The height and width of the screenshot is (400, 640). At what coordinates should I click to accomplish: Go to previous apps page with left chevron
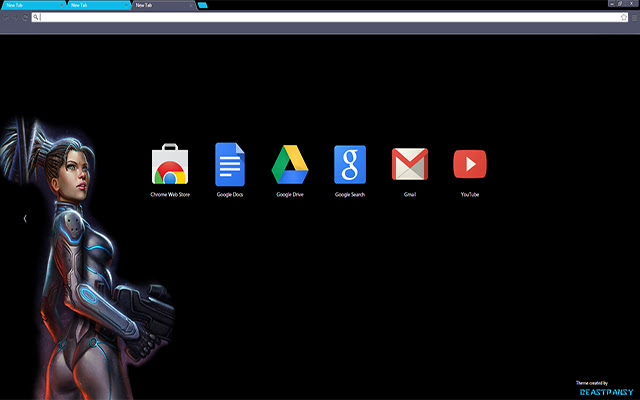pos(25,217)
